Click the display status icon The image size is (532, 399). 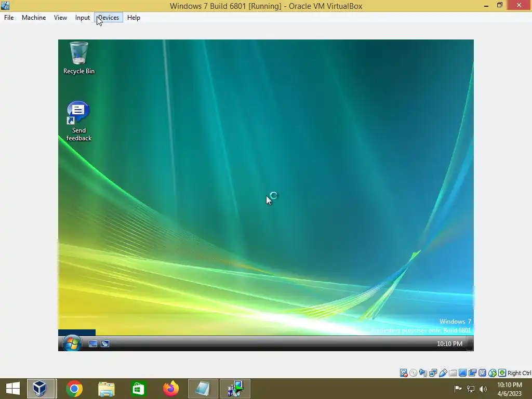462,373
